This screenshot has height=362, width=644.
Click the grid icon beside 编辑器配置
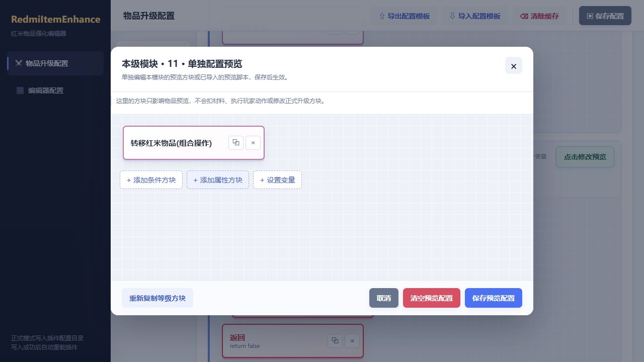[x=20, y=90]
